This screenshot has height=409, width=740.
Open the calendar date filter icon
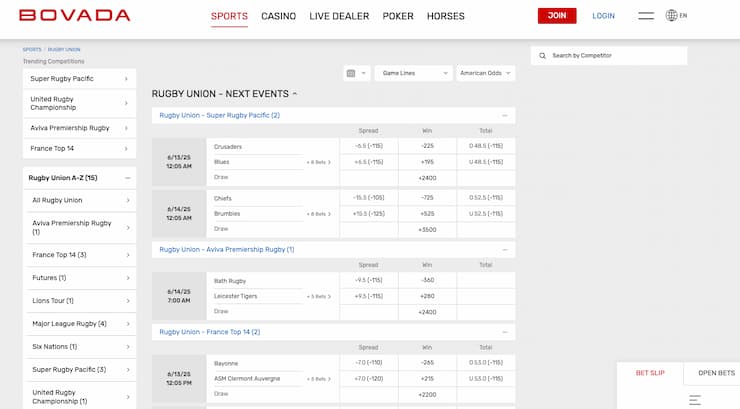click(x=351, y=73)
